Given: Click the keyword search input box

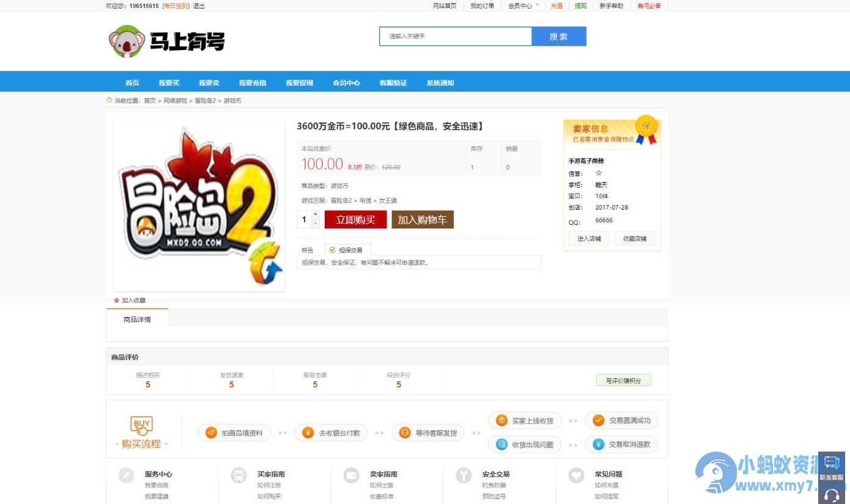Looking at the screenshot, I should point(456,36).
